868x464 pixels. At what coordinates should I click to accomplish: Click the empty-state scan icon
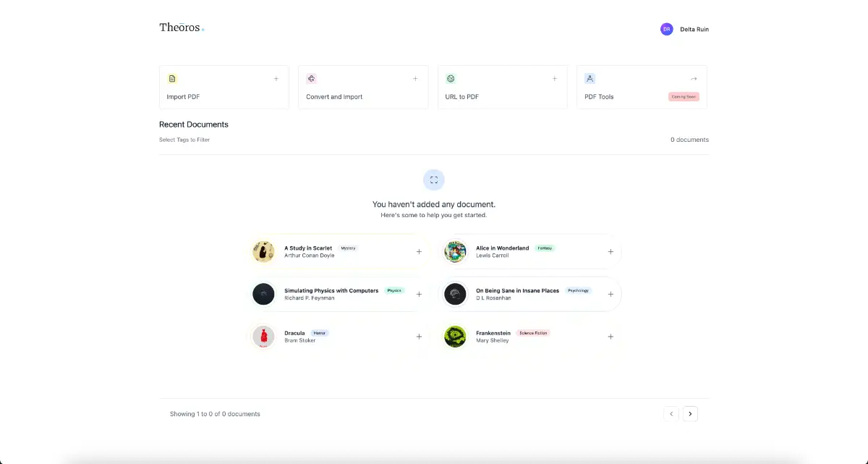(x=434, y=180)
